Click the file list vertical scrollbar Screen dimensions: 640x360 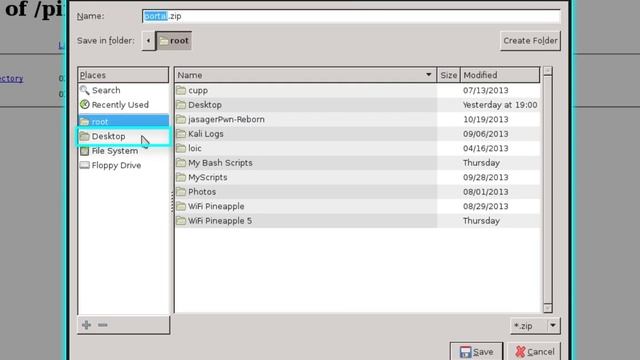pos(548,190)
